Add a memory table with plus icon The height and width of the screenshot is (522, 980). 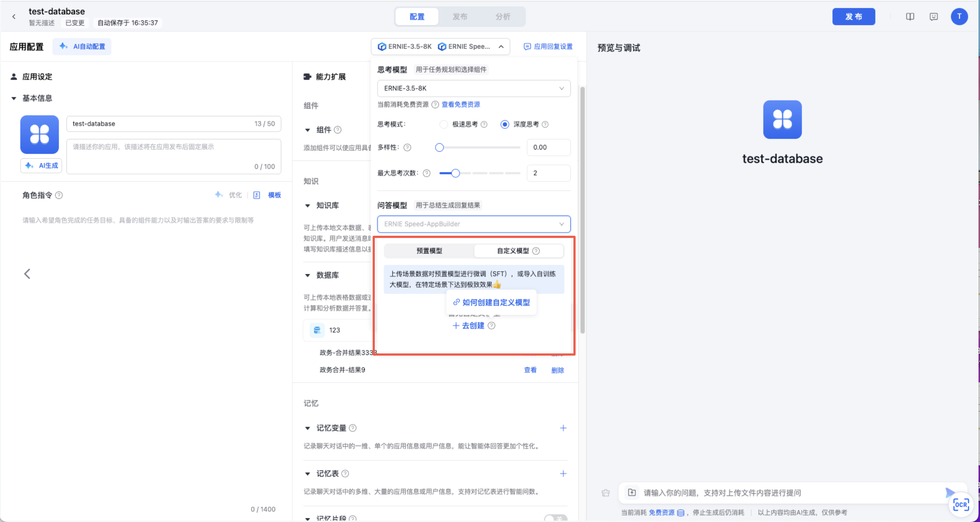[563, 473]
